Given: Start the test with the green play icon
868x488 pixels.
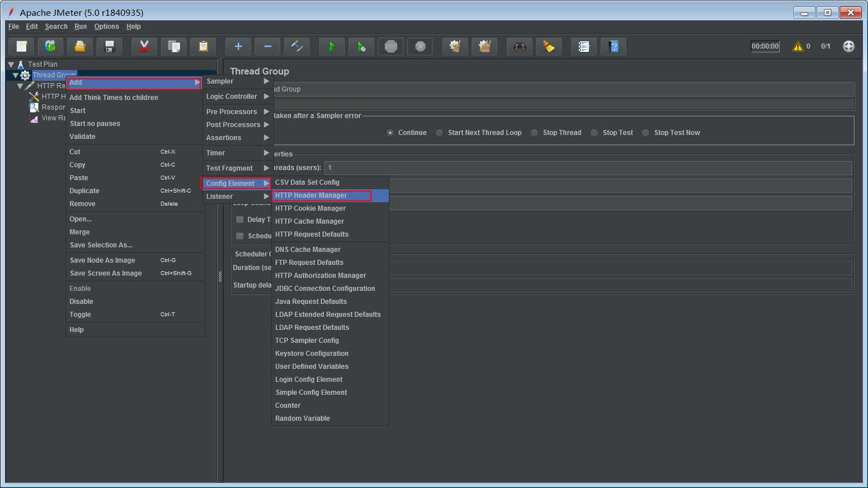Looking at the screenshot, I should pyautogui.click(x=332, y=46).
